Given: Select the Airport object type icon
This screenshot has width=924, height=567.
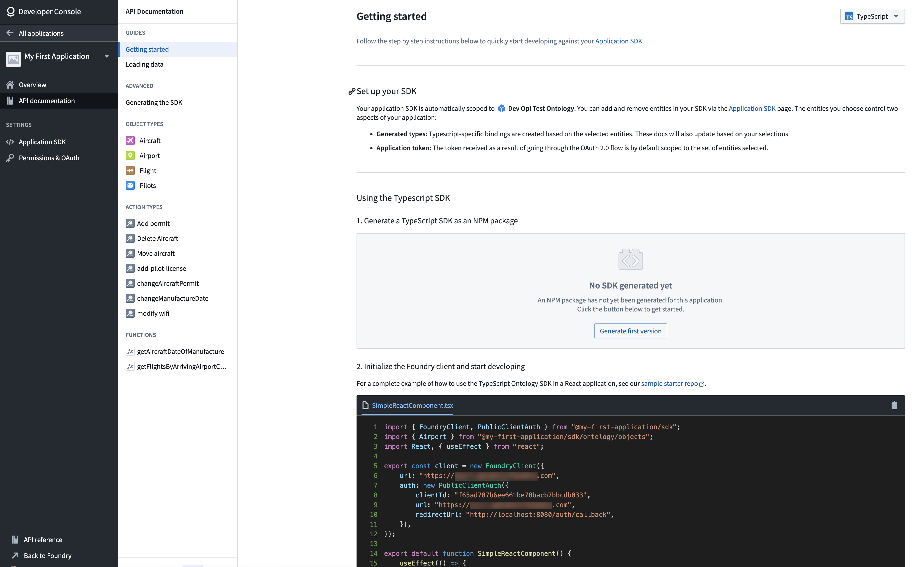Looking at the screenshot, I should pos(130,155).
